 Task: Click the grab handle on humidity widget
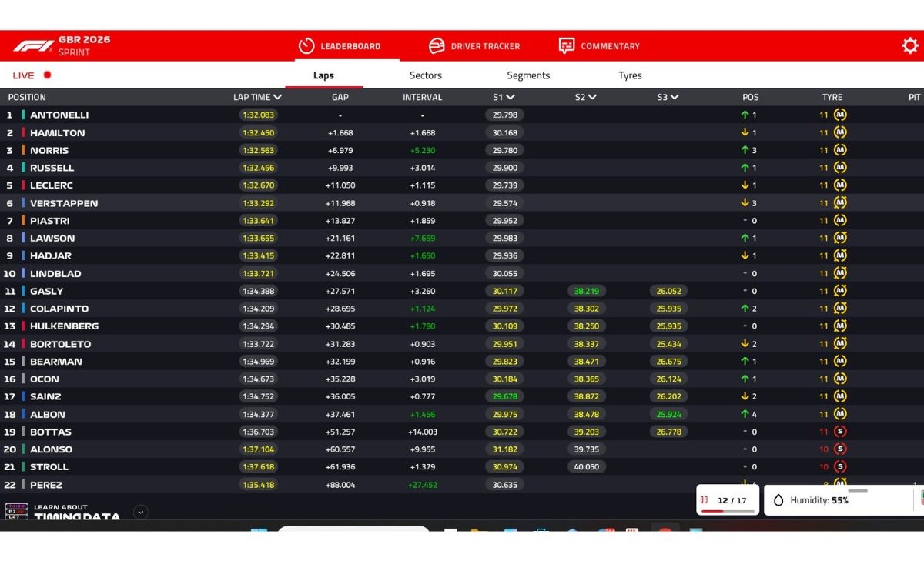pos(858,490)
